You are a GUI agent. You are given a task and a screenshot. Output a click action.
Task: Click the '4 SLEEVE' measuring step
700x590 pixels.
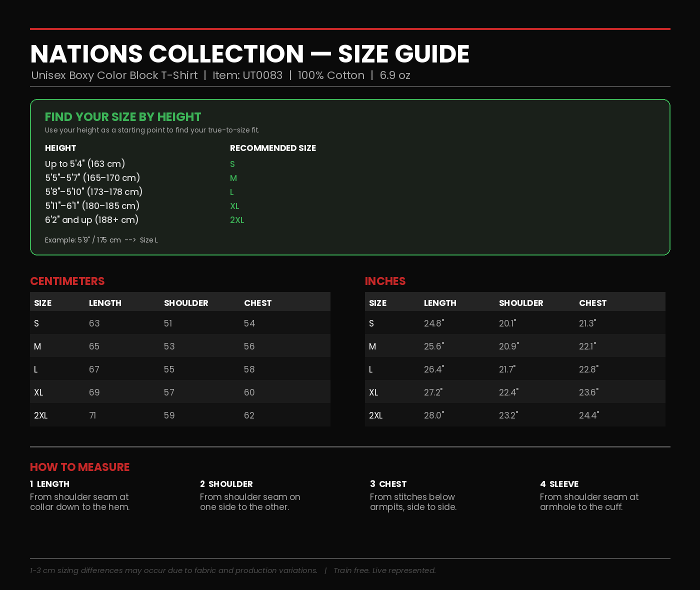(559, 484)
